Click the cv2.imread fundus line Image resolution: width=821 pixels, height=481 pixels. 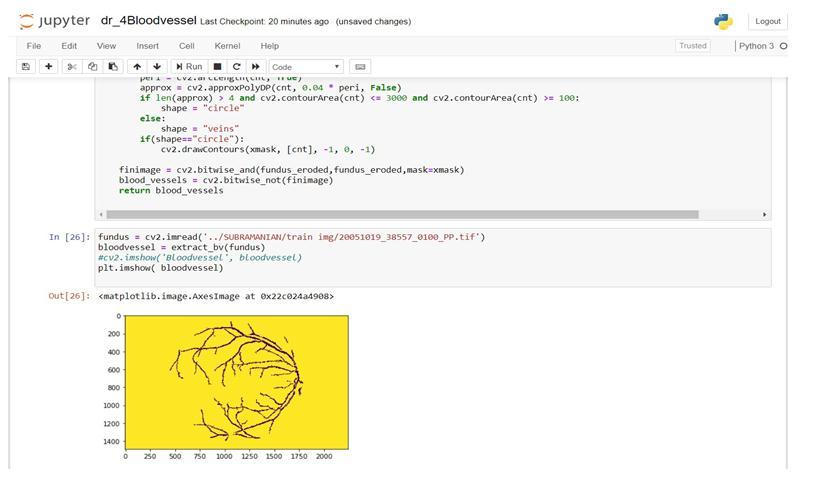point(292,237)
